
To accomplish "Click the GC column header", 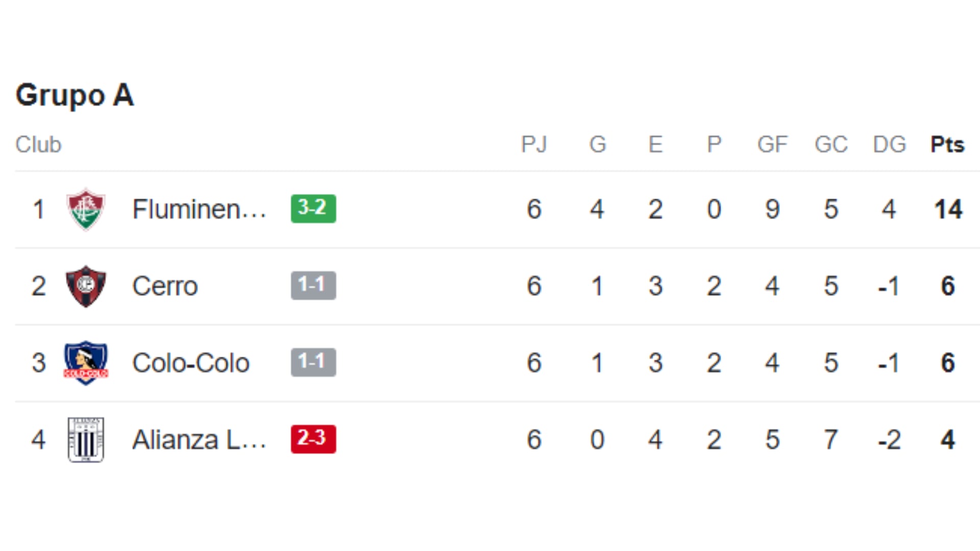I will pyautogui.click(x=831, y=144).
